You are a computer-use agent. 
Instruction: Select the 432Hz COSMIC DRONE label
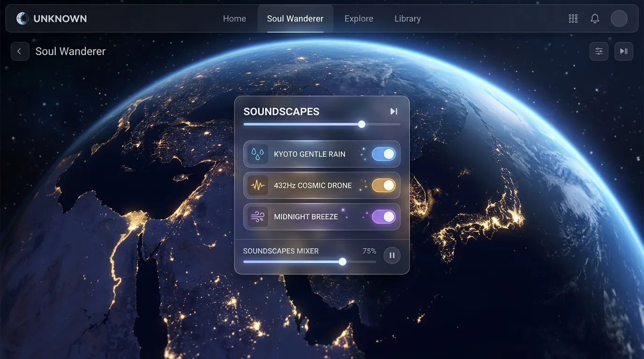[313, 186]
